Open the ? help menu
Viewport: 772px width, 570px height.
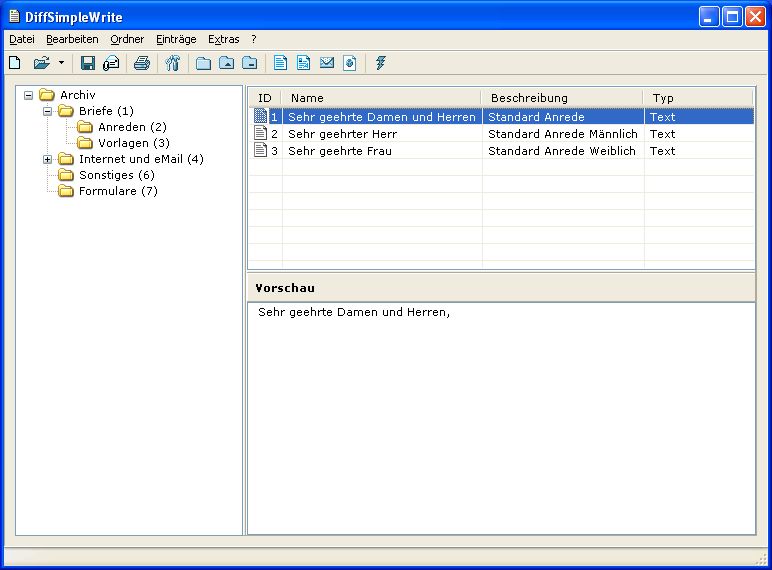pyautogui.click(x=254, y=39)
